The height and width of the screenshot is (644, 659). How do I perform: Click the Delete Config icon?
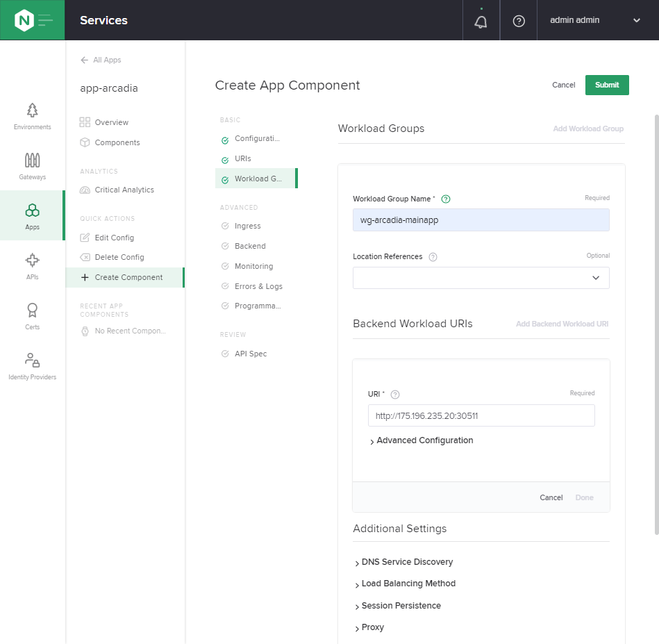tap(85, 257)
